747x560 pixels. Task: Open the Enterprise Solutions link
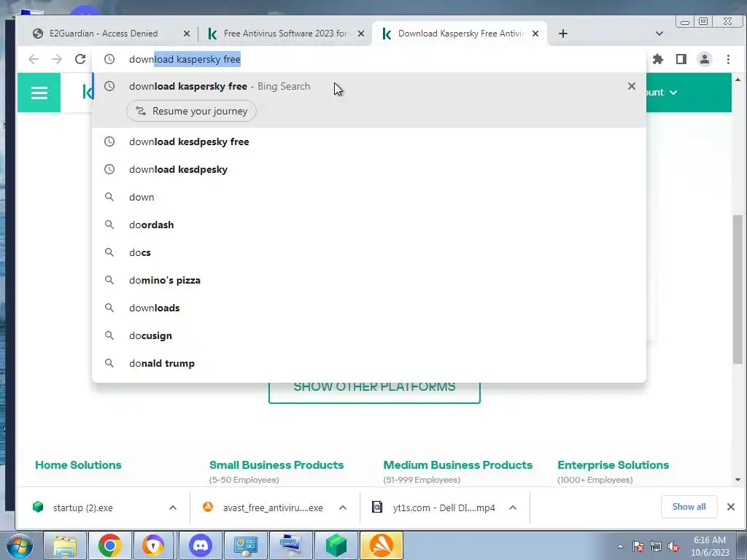613,464
